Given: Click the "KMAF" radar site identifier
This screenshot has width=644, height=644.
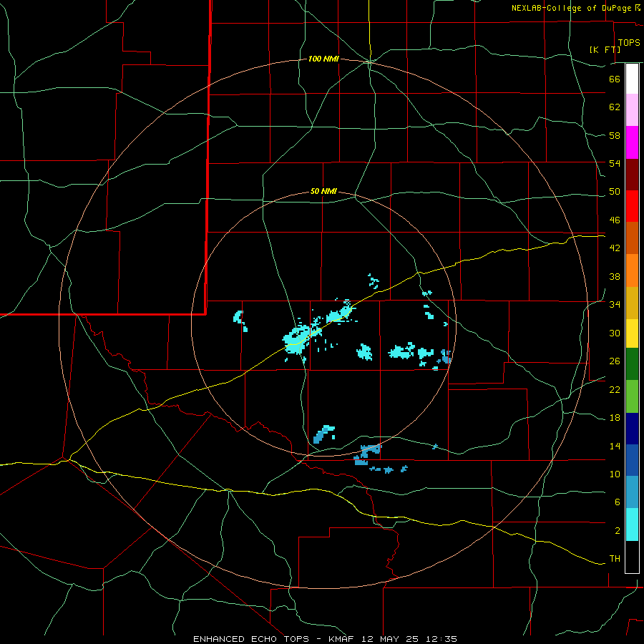Looking at the screenshot, I should (x=341, y=639).
